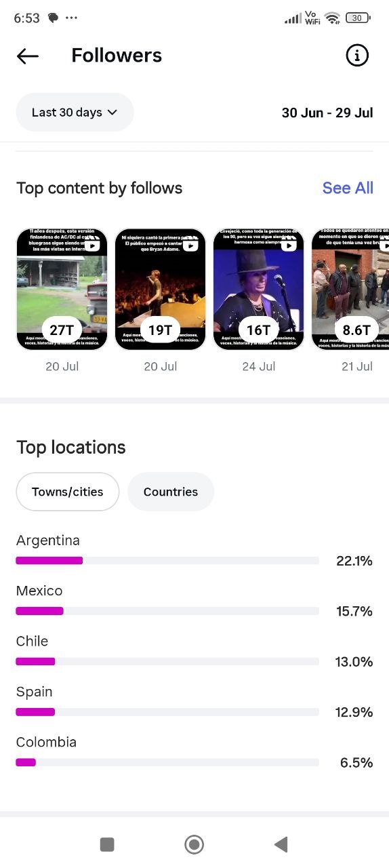Select the Countries filter

pos(171,492)
